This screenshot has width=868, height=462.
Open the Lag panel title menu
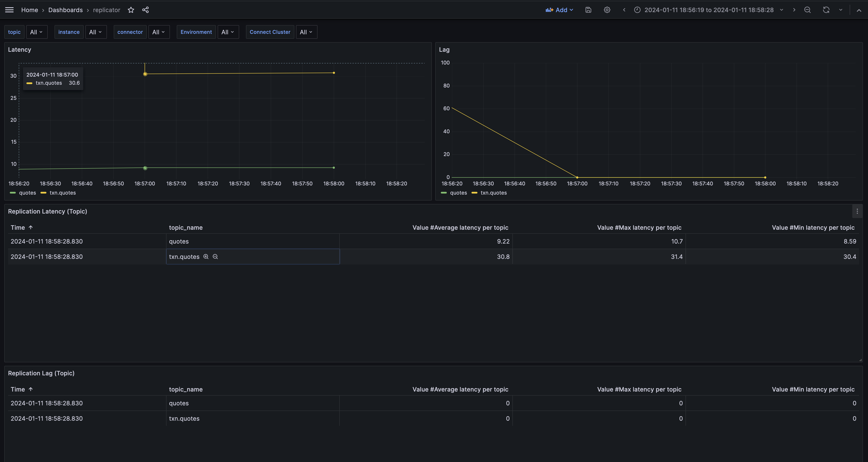tap(444, 50)
